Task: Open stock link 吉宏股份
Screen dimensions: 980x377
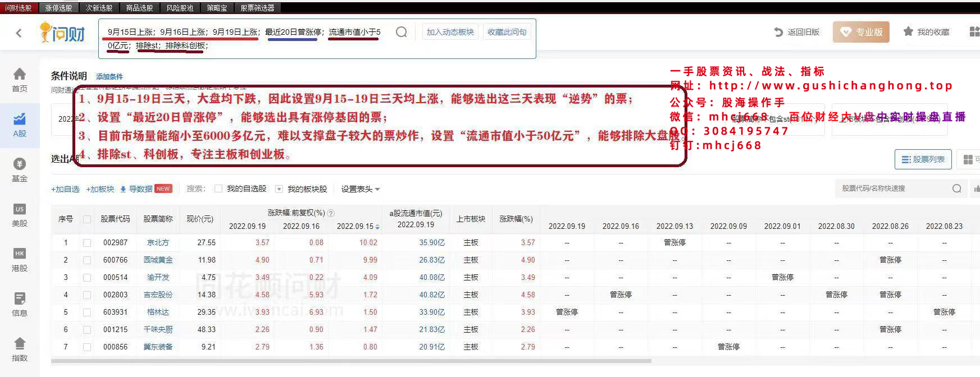Action: click(158, 295)
